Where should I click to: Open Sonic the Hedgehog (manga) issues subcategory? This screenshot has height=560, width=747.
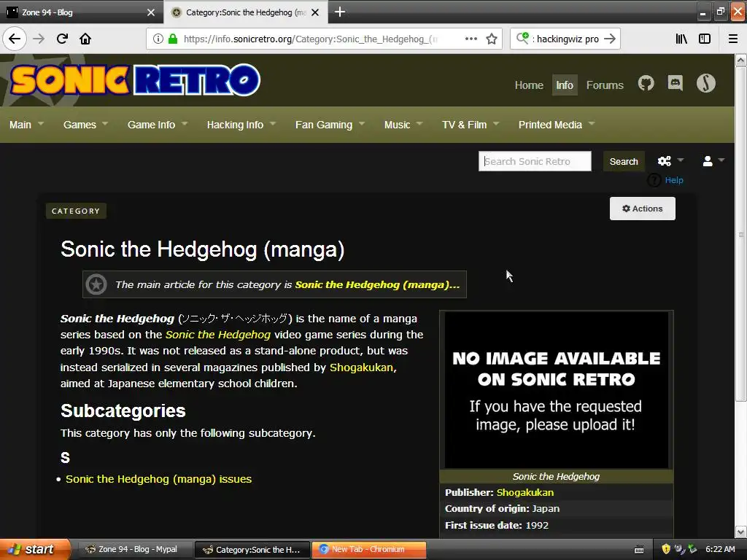coord(158,478)
